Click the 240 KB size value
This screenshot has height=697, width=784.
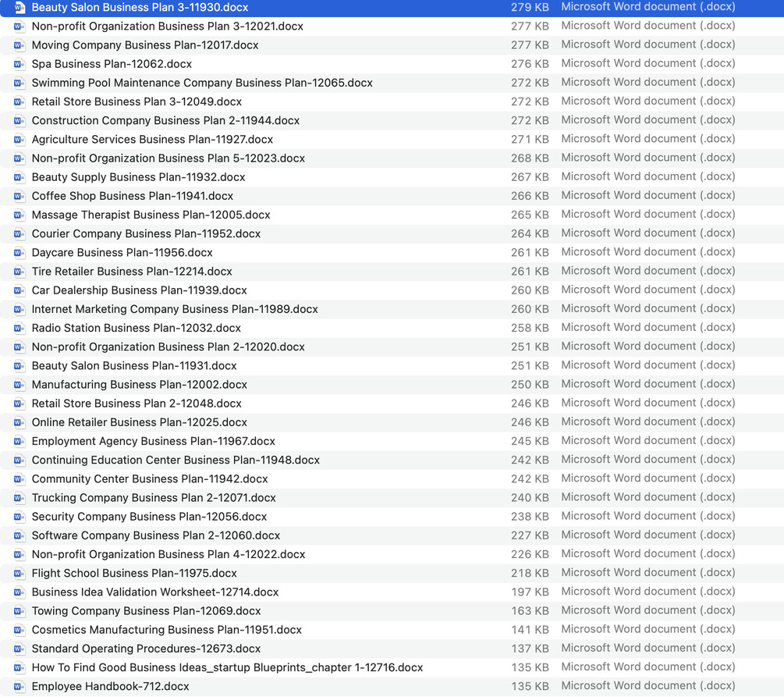coord(530,498)
